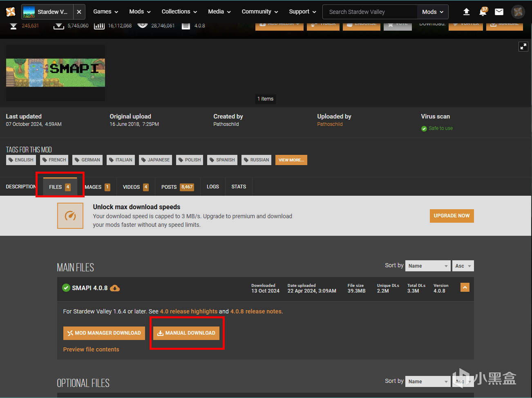Open the notifications bell

point(483,12)
